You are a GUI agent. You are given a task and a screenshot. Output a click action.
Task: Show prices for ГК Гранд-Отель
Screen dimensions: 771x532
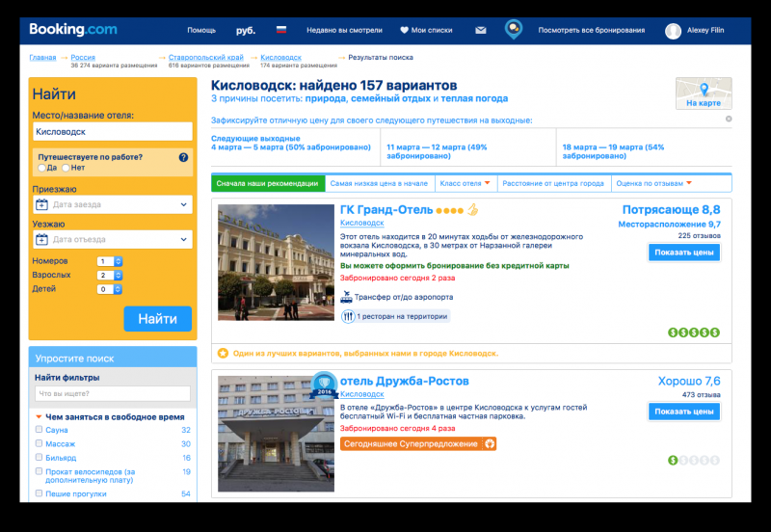click(x=684, y=253)
